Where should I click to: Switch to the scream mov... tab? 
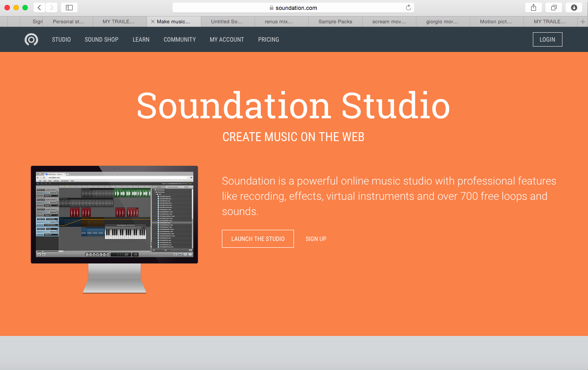(x=389, y=22)
